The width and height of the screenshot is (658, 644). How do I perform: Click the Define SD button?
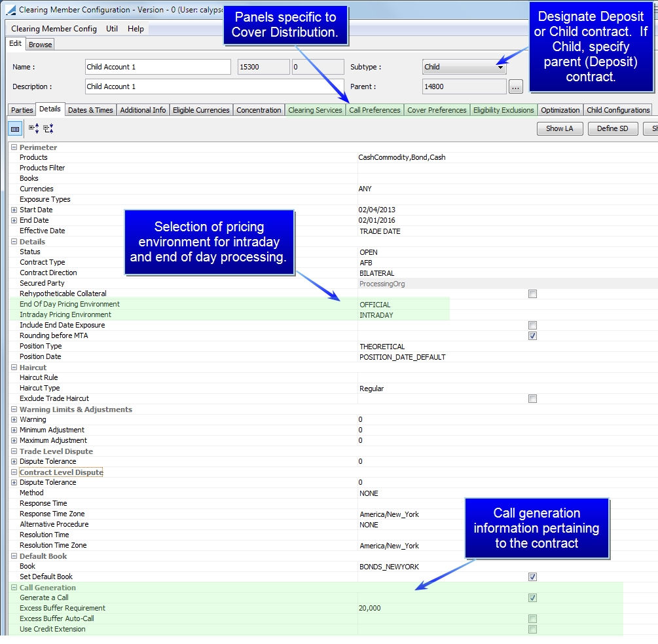(x=613, y=128)
